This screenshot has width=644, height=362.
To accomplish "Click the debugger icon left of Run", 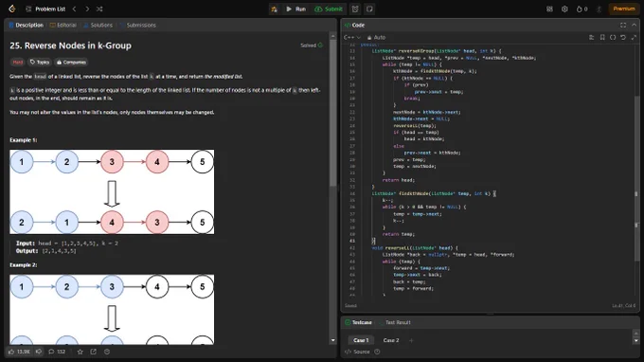I will 274,9.
